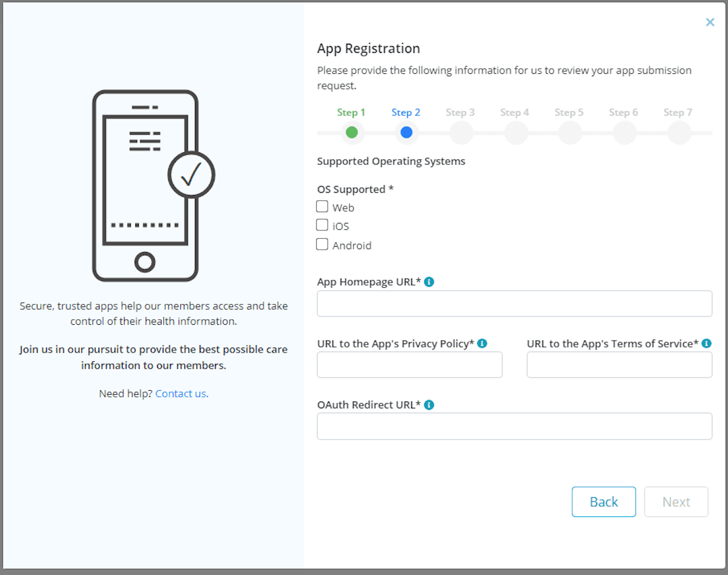
Task: Click the Back button
Action: (603, 502)
